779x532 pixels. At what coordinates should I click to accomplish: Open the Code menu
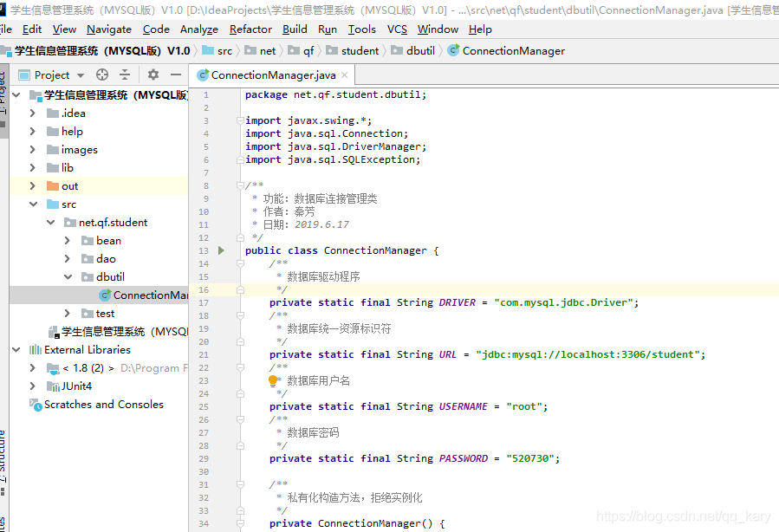156,29
